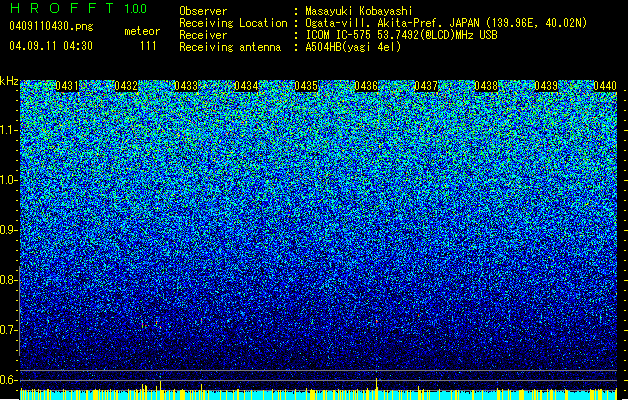
Task: Click the tall yellow echo spike below 0436
Action: [x=376, y=384]
